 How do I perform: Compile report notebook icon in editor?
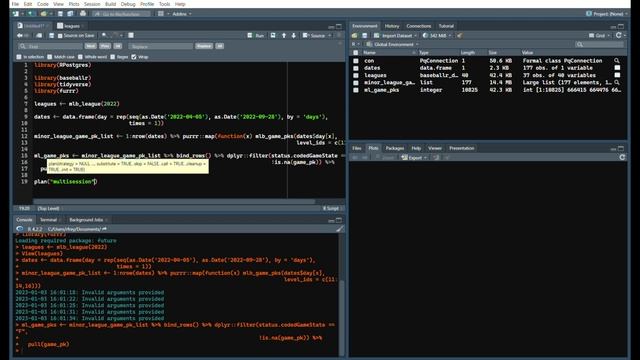(x=131, y=36)
